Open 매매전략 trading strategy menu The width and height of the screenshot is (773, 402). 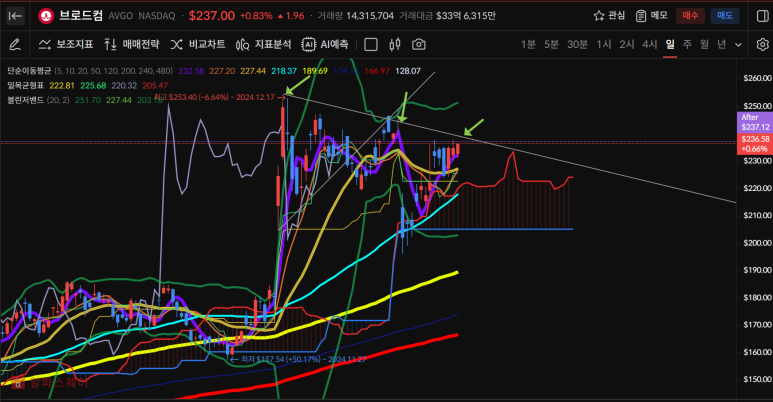(x=132, y=44)
